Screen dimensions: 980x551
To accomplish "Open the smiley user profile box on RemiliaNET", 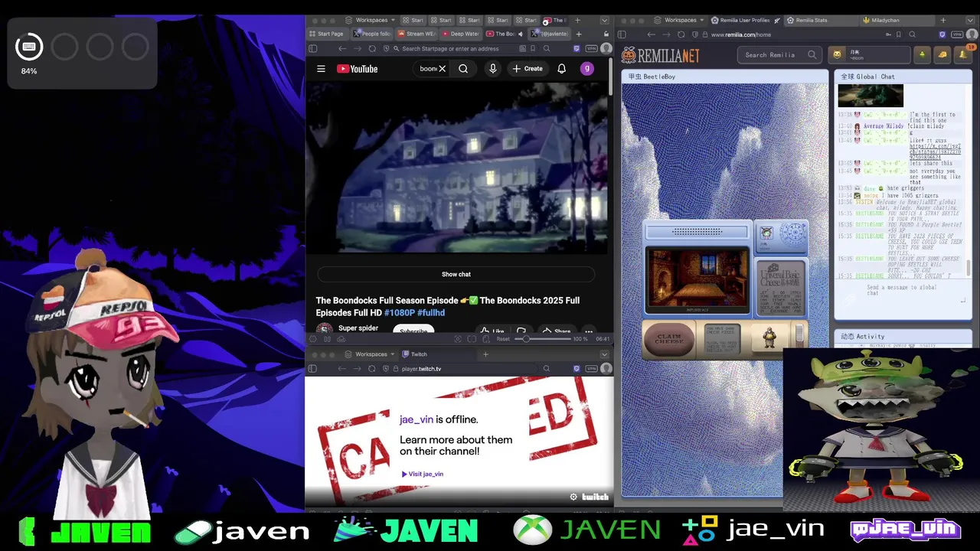I will coord(868,54).
